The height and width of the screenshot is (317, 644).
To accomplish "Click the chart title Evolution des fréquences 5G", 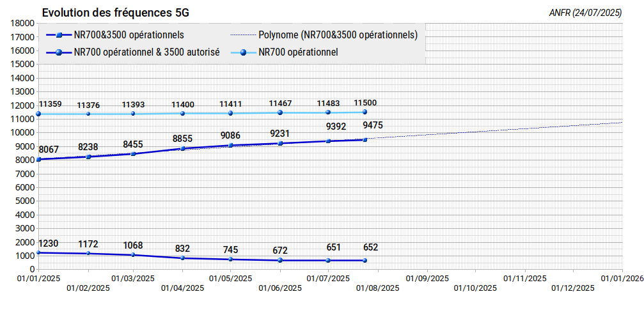I will 116,13.
